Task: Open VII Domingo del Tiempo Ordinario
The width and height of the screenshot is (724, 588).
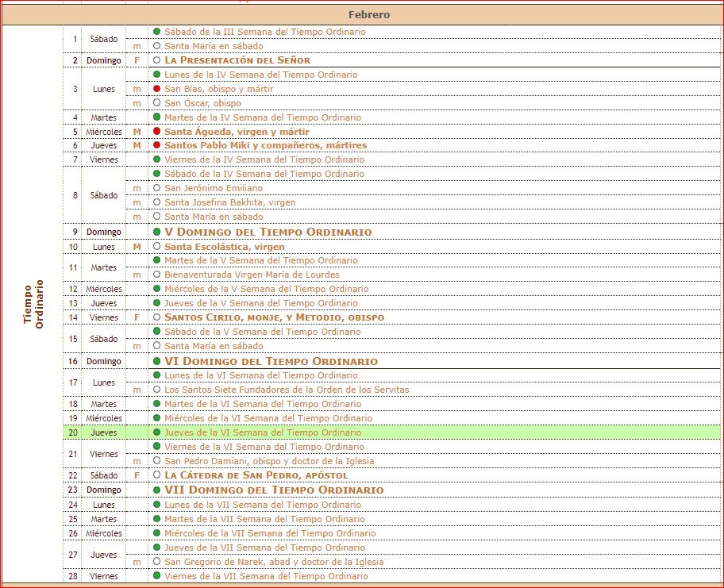Action: 273,490
